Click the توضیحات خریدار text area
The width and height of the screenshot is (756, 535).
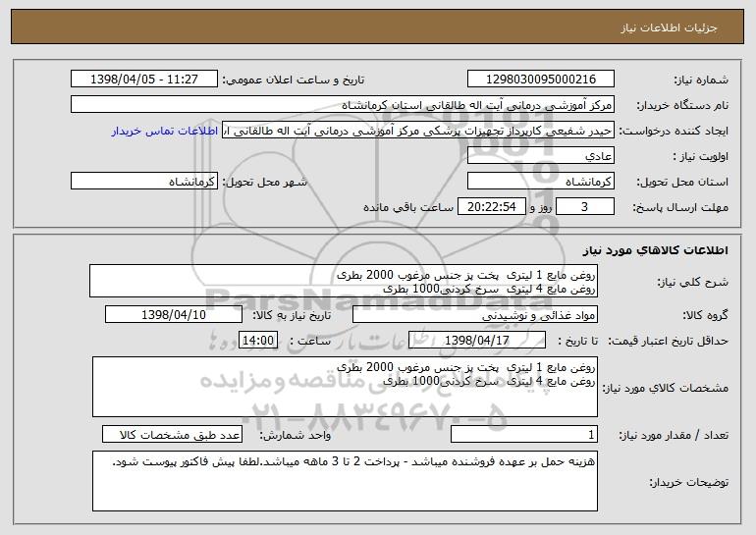click(345, 481)
